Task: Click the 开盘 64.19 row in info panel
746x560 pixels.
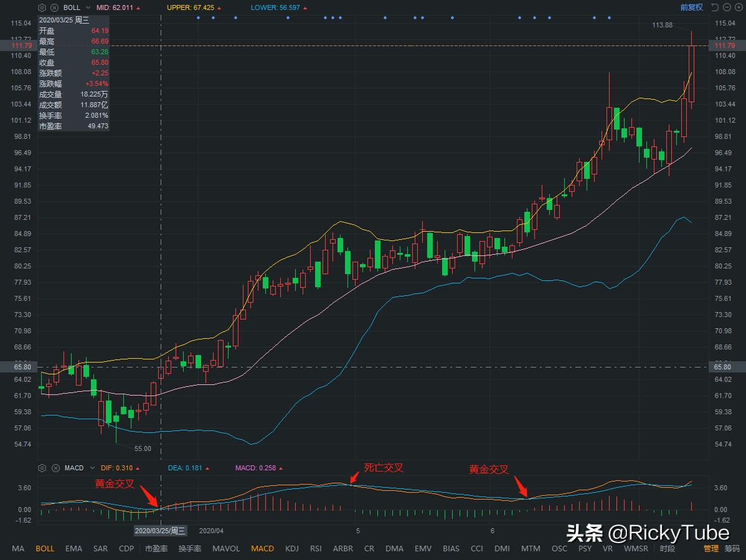Action: (x=73, y=31)
